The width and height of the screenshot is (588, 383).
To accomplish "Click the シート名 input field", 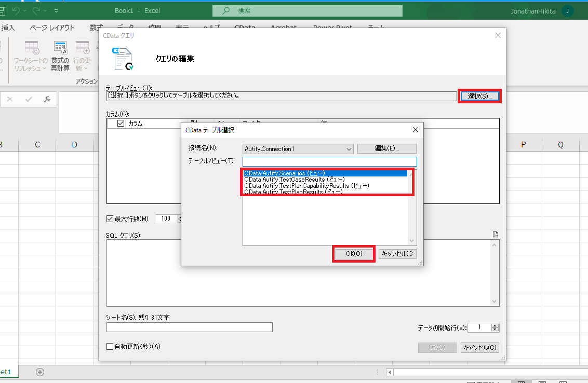I will click(x=190, y=327).
